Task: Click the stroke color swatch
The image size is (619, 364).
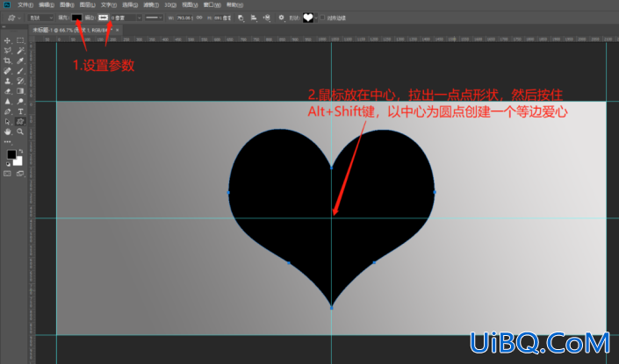Action: click(103, 18)
